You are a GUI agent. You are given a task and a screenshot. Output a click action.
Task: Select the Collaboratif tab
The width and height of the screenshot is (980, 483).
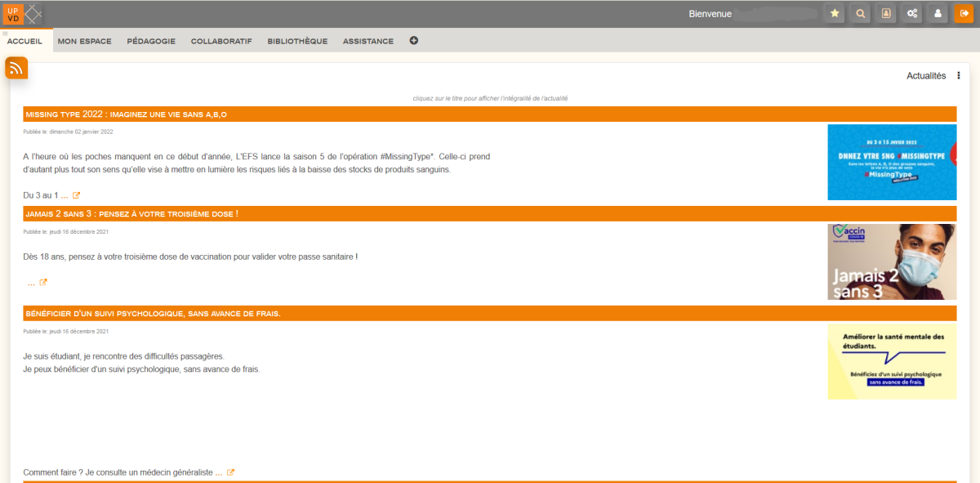tap(221, 41)
